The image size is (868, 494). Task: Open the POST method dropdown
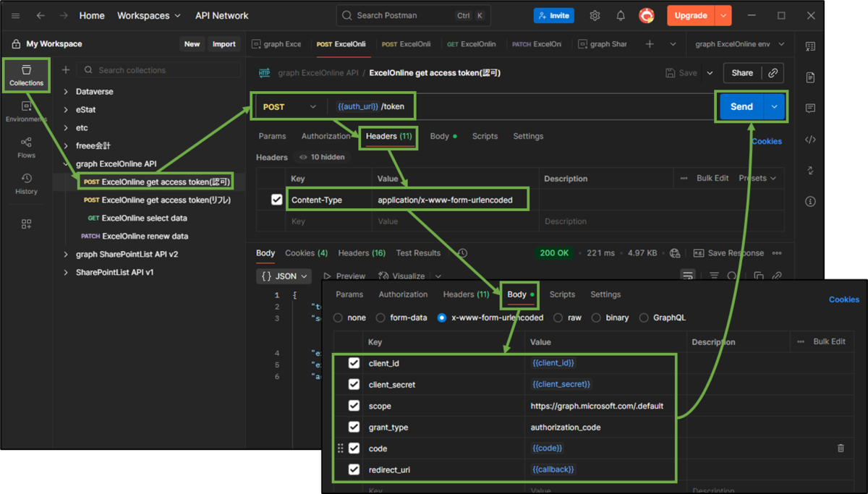289,106
